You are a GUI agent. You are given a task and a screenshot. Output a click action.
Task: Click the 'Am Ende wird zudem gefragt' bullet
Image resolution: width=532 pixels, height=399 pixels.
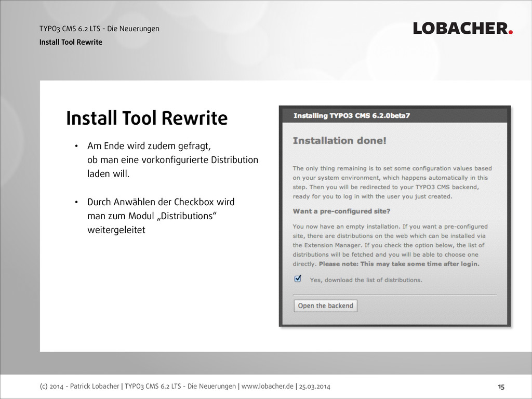pyautogui.click(x=172, y=160)
